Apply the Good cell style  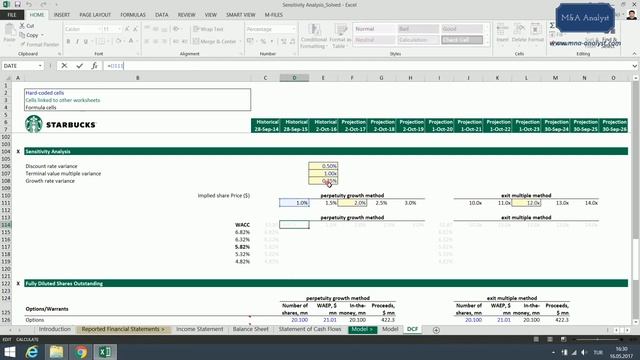[462, 29]
